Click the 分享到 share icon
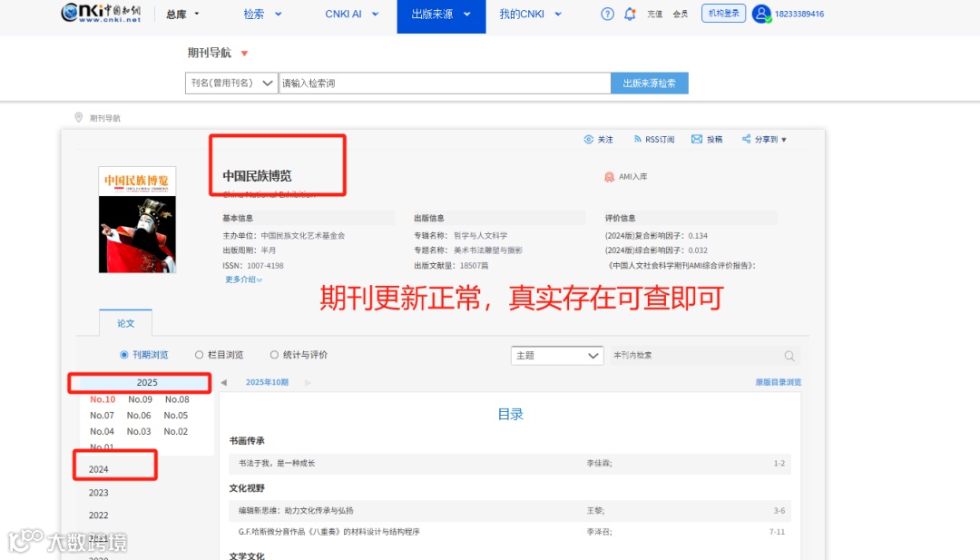This screenshot has width=980, height=560. 746,139
